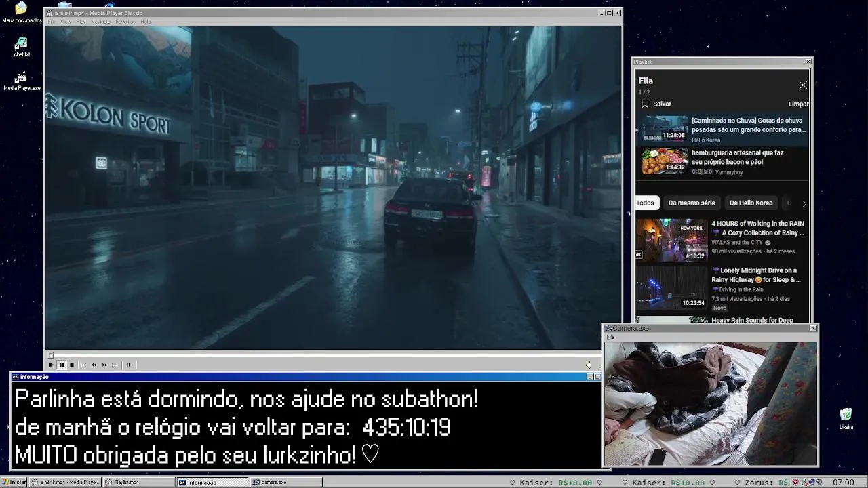Click the 07:00 taskbar clock
The image size is (868, 488).
(843, 483)
